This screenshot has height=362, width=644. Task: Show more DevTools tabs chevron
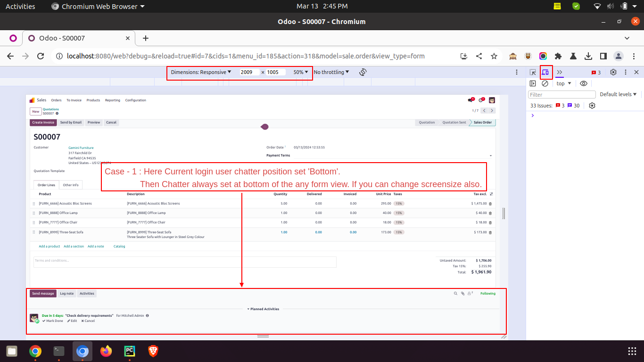(560, 72)
